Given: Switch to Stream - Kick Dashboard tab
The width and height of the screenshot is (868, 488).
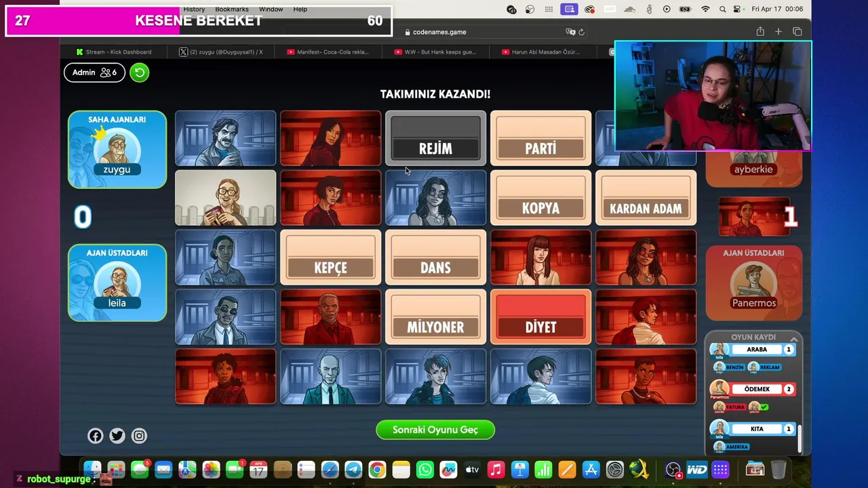Looking at the screenshot, I should tap(114, 52).
